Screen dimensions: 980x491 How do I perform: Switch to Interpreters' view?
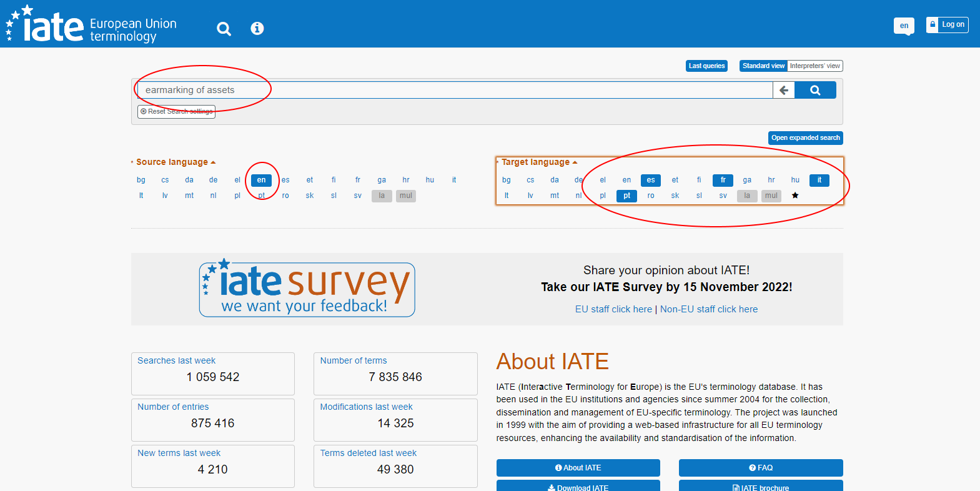click(x=814, y=66)
